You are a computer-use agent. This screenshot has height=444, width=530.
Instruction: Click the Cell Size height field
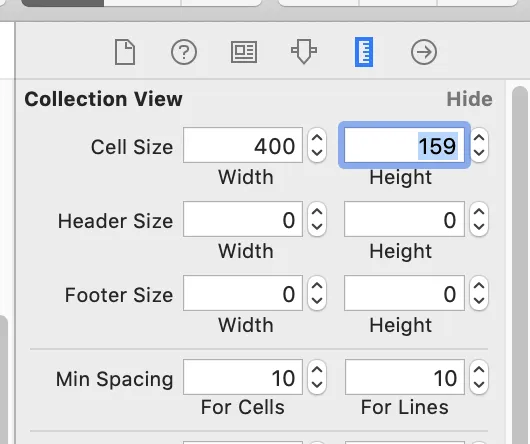coord(404,145)
